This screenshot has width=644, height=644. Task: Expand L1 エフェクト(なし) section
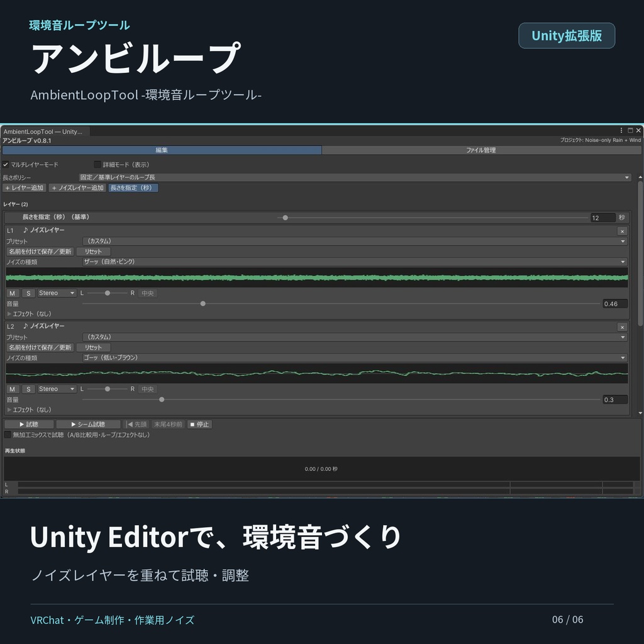tap(29, 314)
